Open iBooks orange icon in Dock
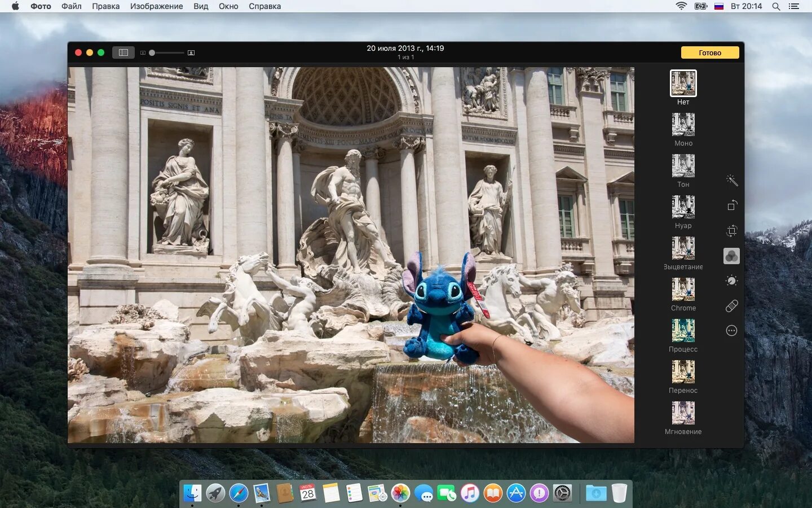This screenshot has width=812, height=508. click(493, 493)
